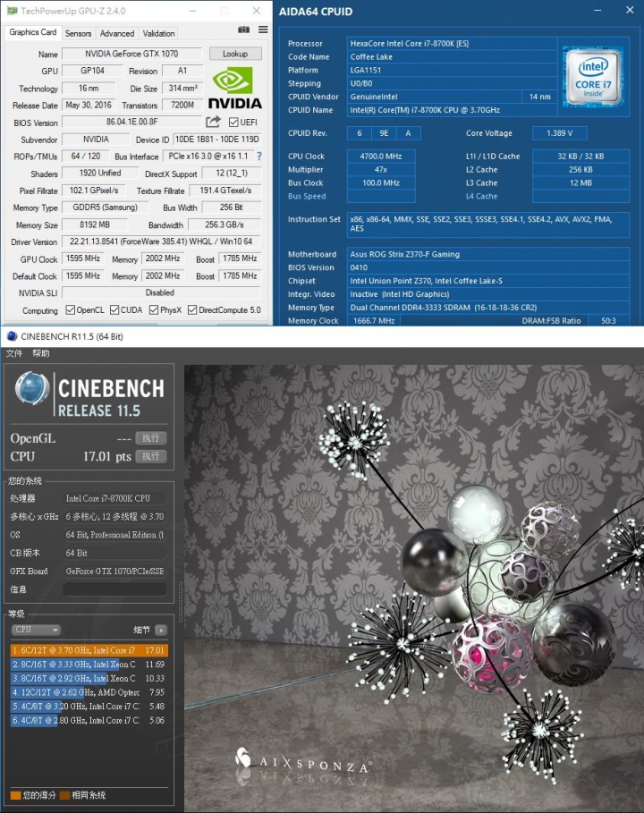The image size is (644, 813).
Task: Click the Chipset value Intel Union Point Z370
Action: 488,281
